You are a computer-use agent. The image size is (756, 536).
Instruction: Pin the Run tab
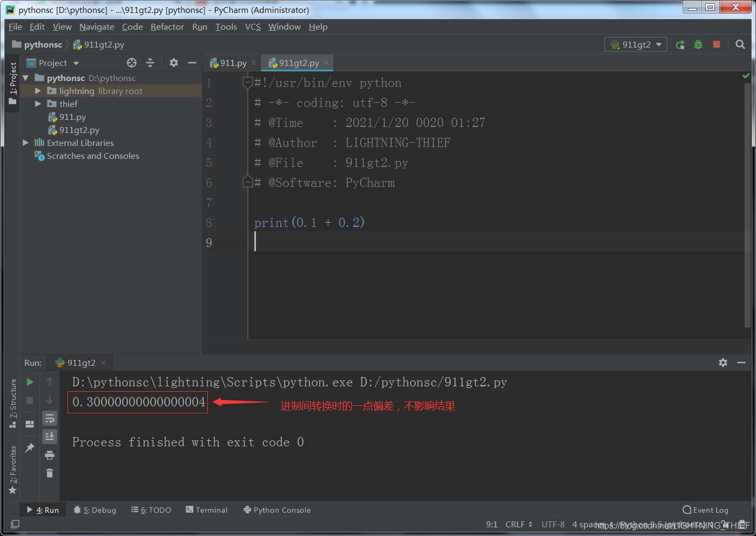[x=30, y=448]
